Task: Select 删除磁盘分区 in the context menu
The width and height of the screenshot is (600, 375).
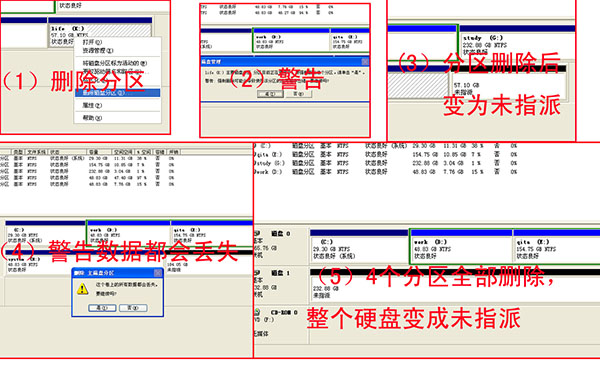Action: pyautogui.click(x=117, y=93)
